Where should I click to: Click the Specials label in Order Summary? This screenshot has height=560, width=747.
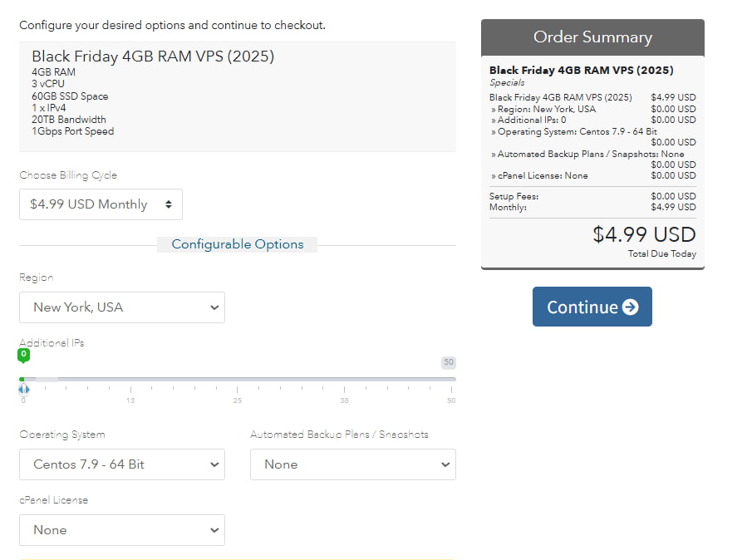507,83
